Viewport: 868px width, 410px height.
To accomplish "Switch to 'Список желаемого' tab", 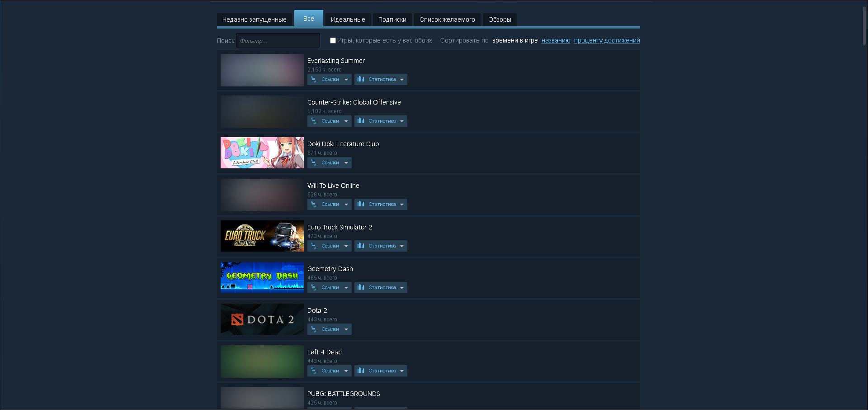I will pyautogui.click(x=447, y=19).
